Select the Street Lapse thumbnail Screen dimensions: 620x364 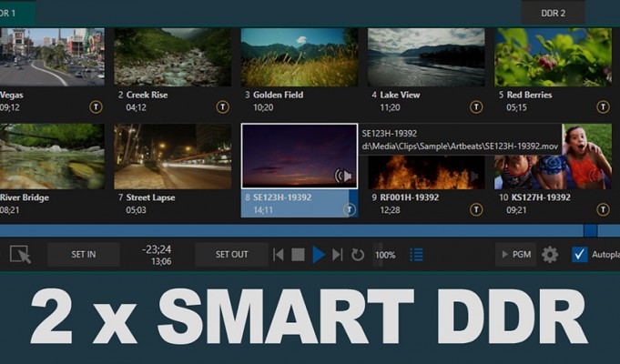(173, 157)
